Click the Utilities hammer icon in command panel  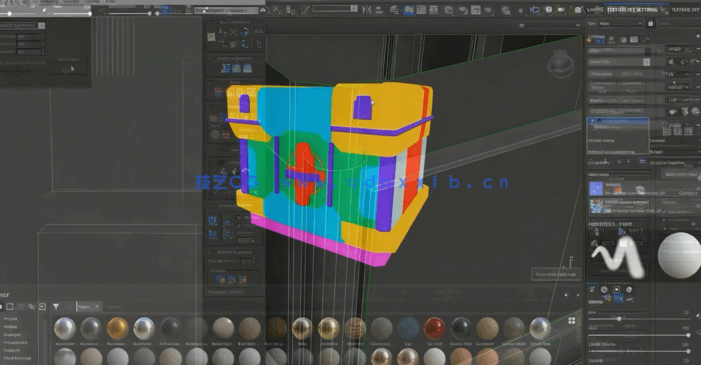646,40
